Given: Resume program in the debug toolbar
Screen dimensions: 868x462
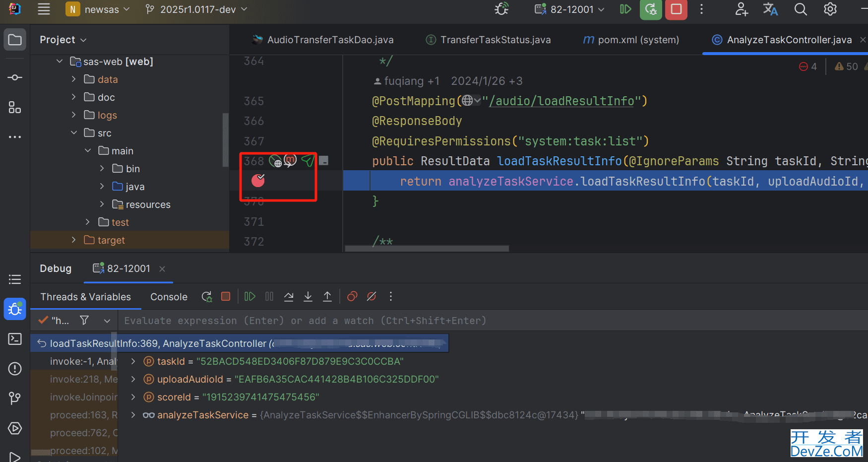Looking at the screenshot, I should 250,297.
